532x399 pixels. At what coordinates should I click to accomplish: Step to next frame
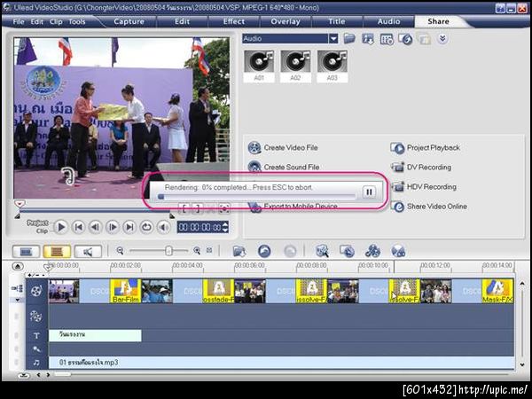coord(113,227)
